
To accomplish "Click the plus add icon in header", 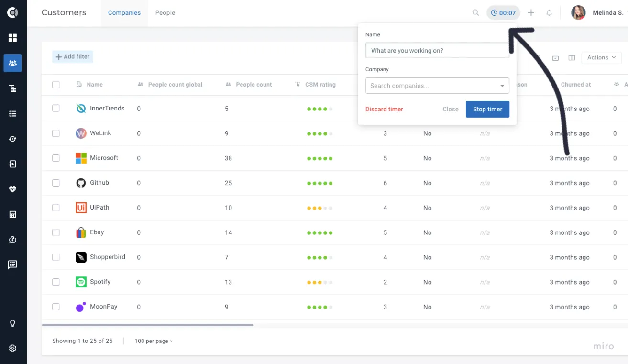I will (531, 13).
